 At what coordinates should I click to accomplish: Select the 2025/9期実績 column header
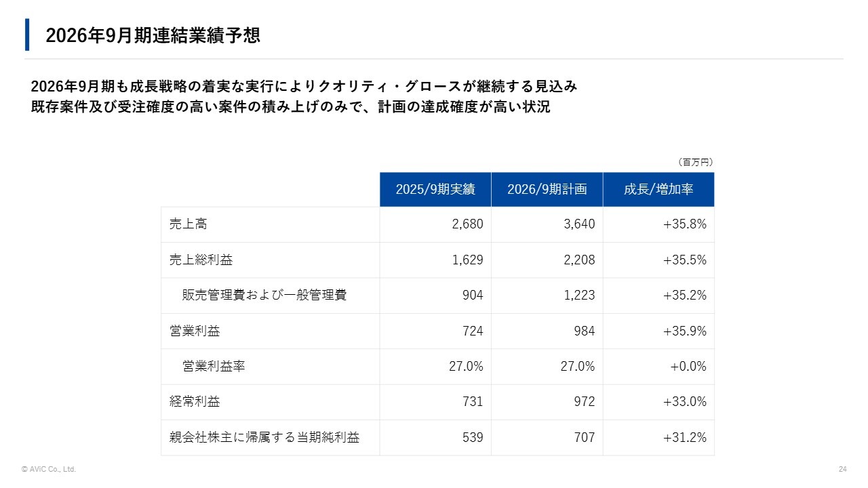pos(435,189)
